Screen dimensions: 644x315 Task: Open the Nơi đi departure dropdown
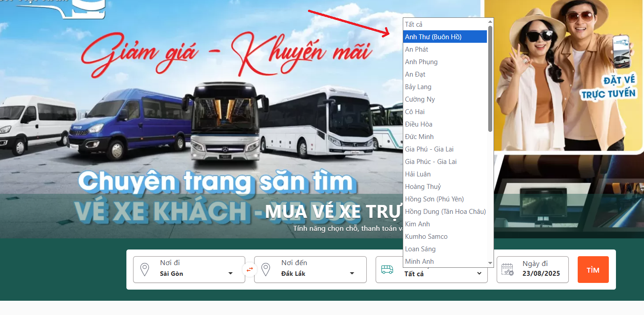(189, 270)
